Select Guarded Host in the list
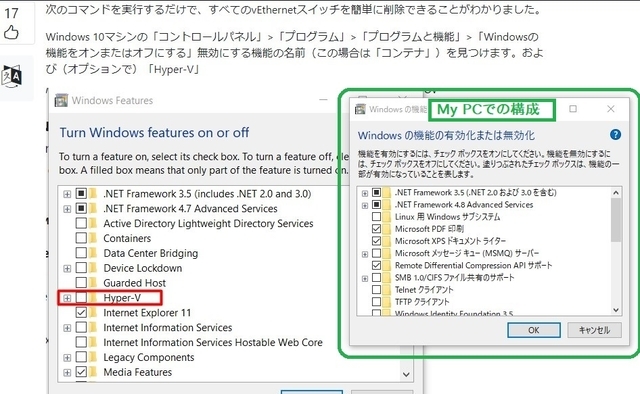 135,283
